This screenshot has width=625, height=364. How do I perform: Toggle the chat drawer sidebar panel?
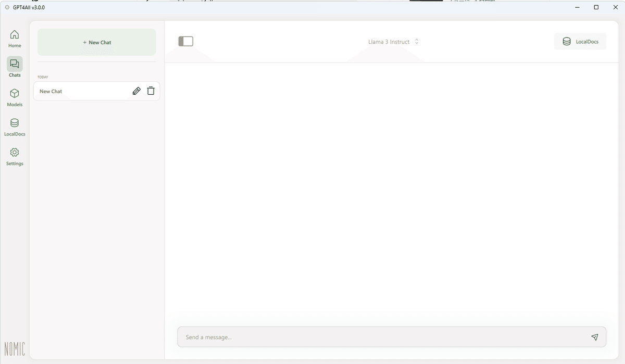point(185,41)
